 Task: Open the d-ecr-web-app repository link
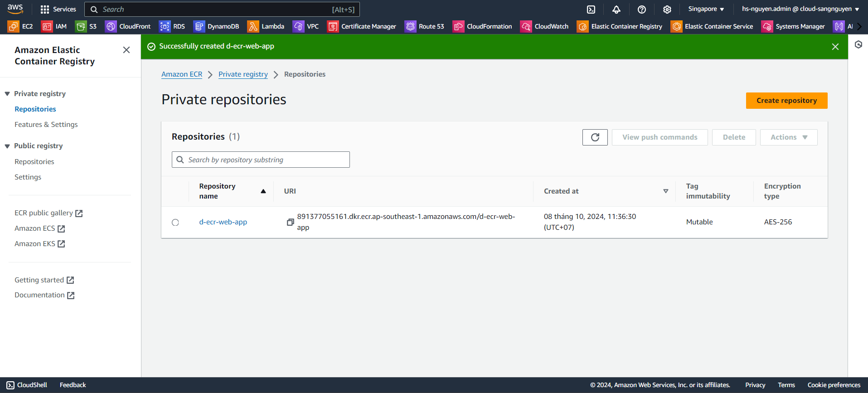click(223, 222)
